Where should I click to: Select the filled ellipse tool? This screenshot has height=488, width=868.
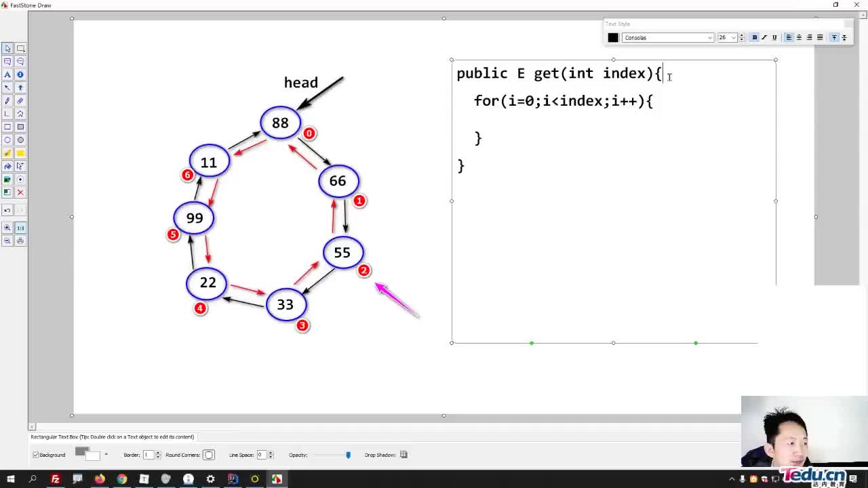[20, 140]
